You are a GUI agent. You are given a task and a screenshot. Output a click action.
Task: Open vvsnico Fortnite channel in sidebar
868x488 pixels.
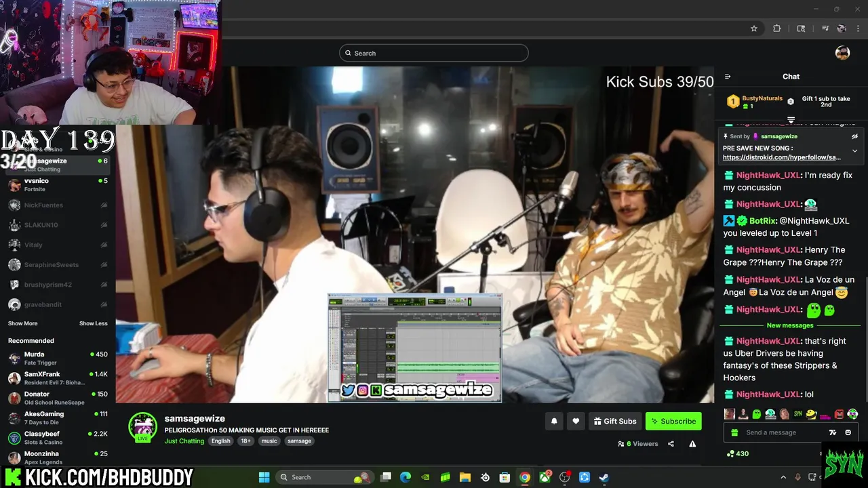(x=58, y=185)
